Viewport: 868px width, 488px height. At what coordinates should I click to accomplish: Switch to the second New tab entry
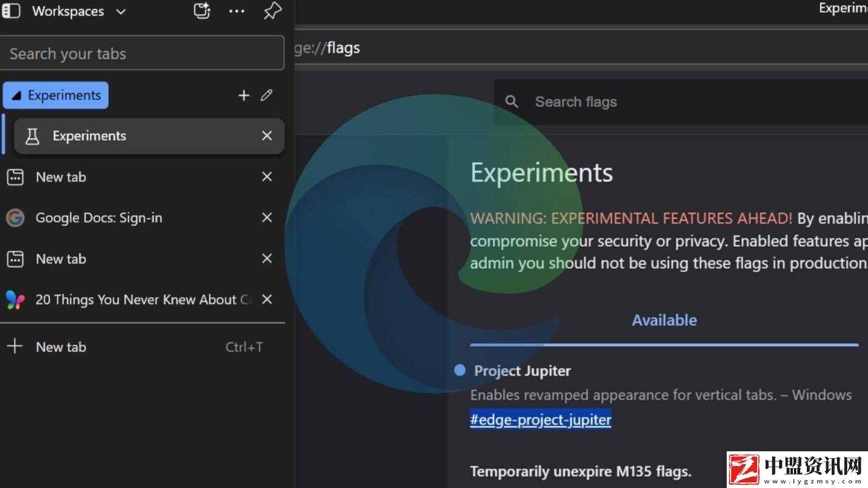click(x=142, y=259)
